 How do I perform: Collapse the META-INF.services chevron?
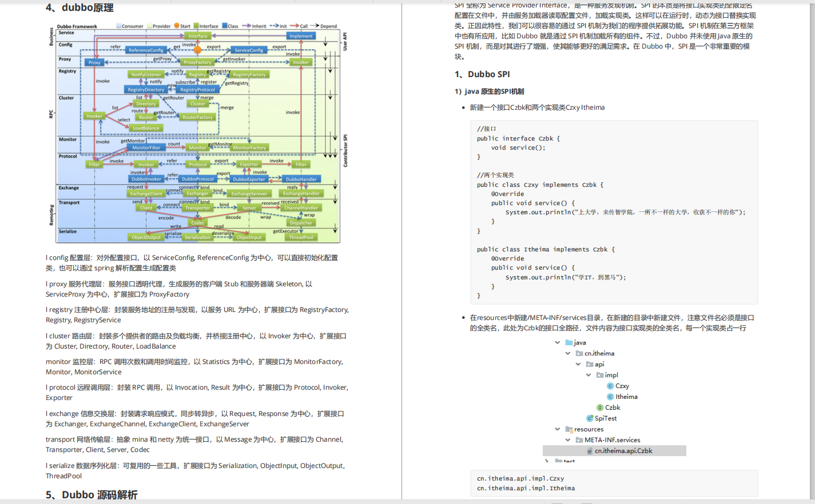click(x=567, y=441)
